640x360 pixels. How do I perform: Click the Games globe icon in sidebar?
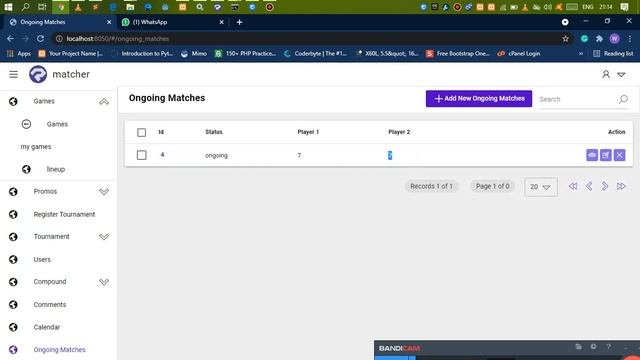point(13,102)
